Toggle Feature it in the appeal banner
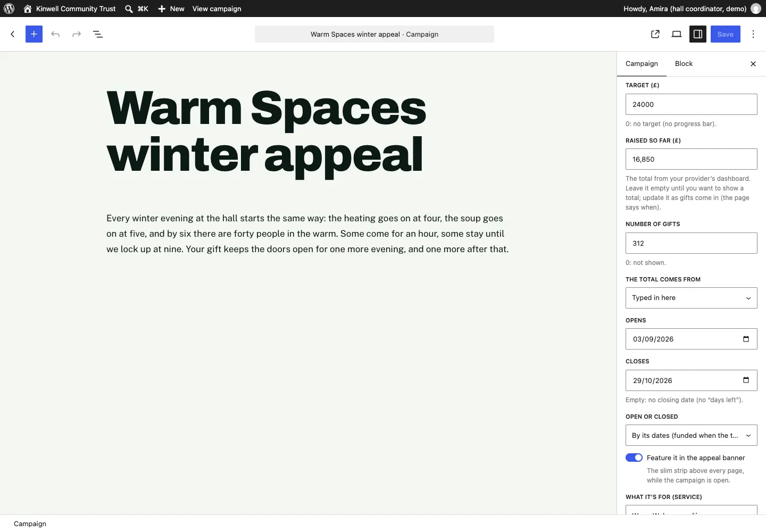 point(634,458)
